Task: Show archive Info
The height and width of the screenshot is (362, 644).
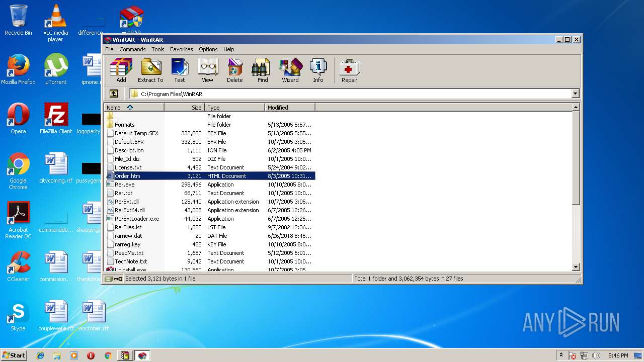Action: point(318,70)
